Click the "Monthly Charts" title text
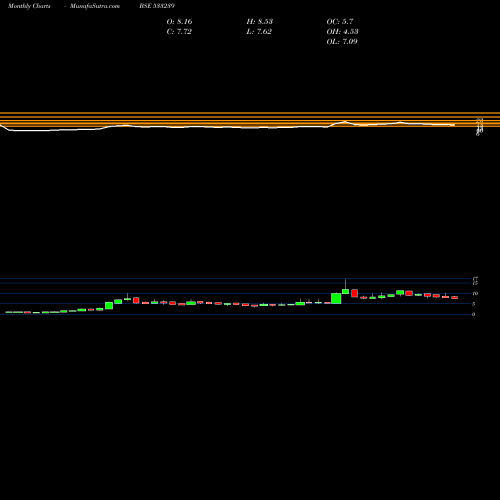The width and height of the screenshot is (500, 500). coord(29,6)
